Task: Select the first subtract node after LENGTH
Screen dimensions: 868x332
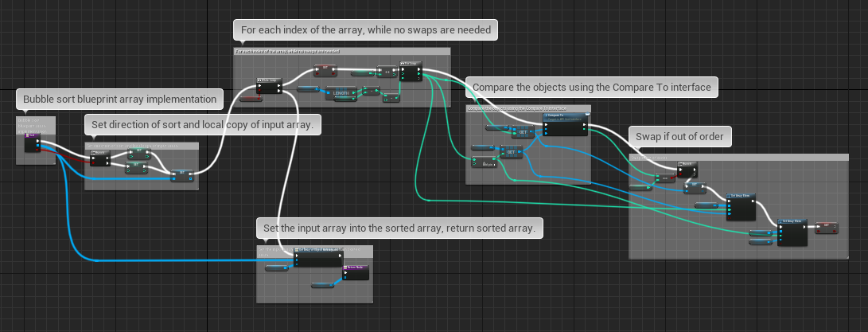Action: 372,90
